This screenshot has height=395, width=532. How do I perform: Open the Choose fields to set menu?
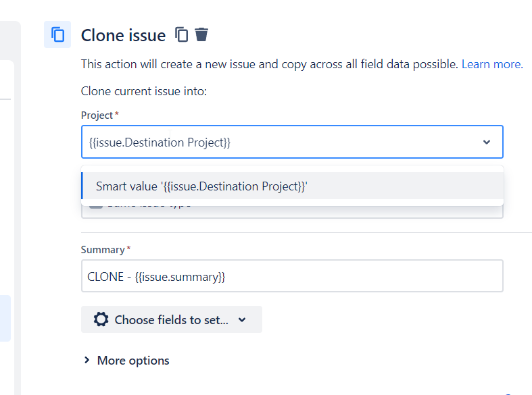click(171, 319)
